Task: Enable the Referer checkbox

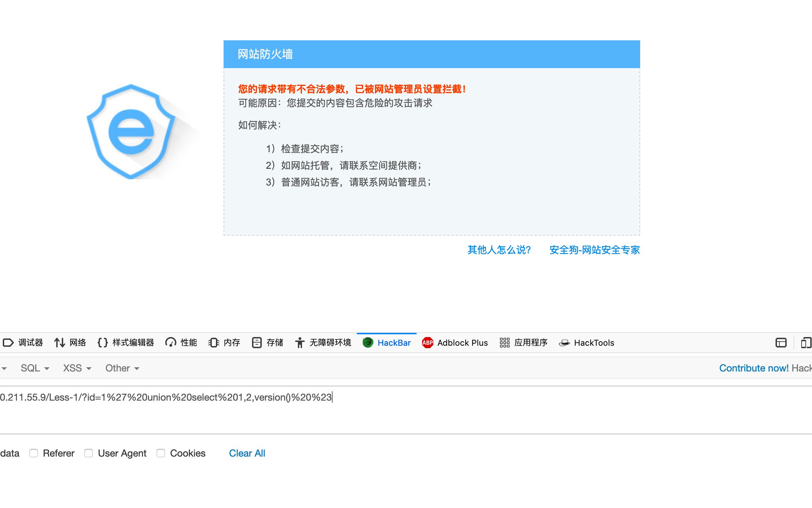Action: 34,453
